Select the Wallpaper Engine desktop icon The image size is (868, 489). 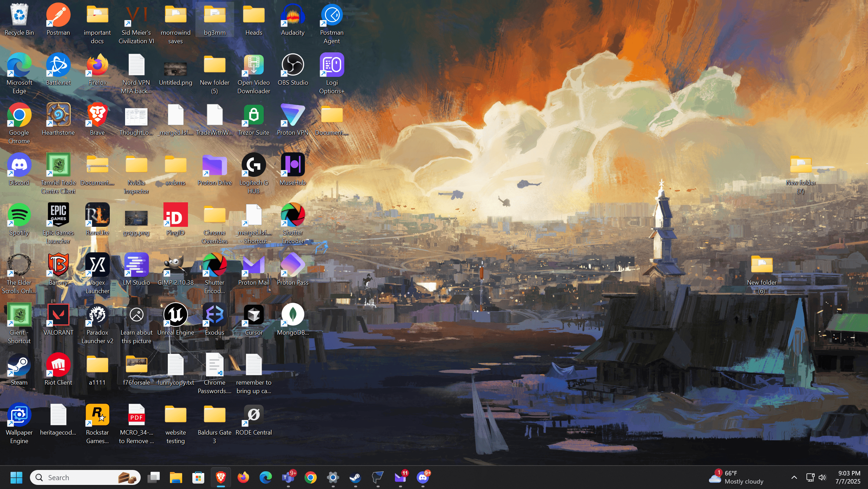coord(19,424)
